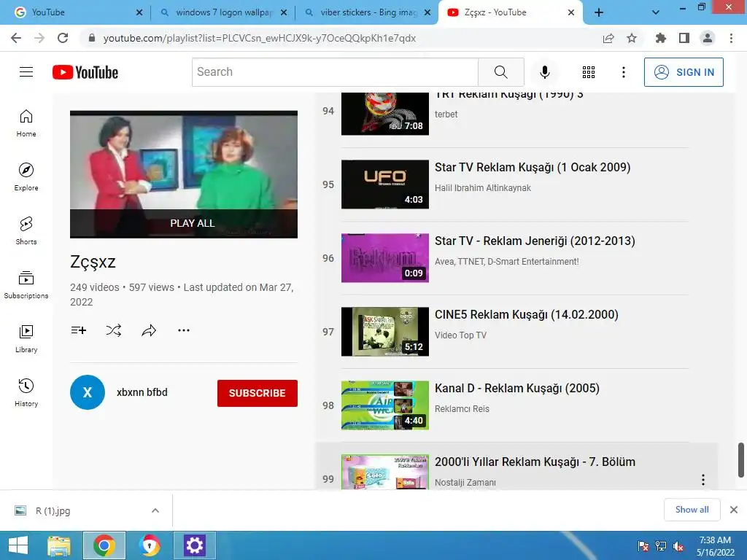The height and width of the screenshot is (560, 747).
Task: Click Chrome icon on taskbar
Action: [104, 545]
